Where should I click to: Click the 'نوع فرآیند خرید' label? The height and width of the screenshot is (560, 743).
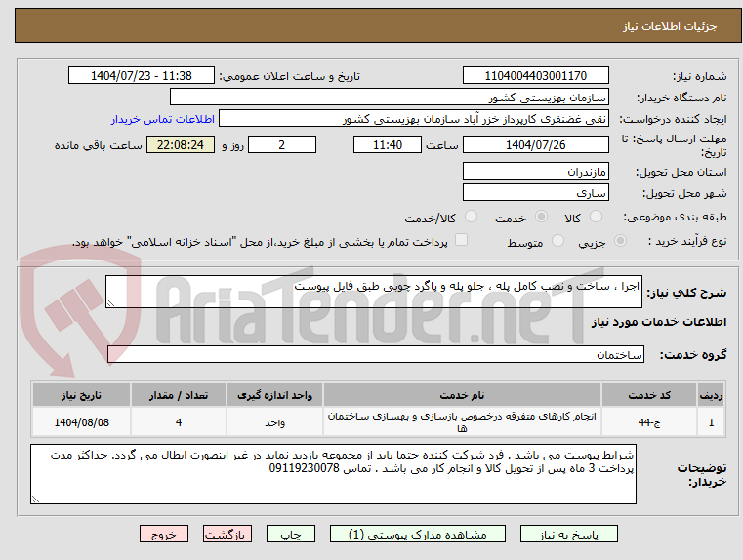pos(687,241)
